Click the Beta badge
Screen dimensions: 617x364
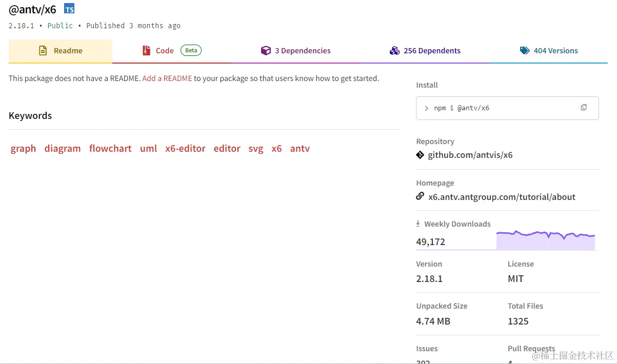191,50
